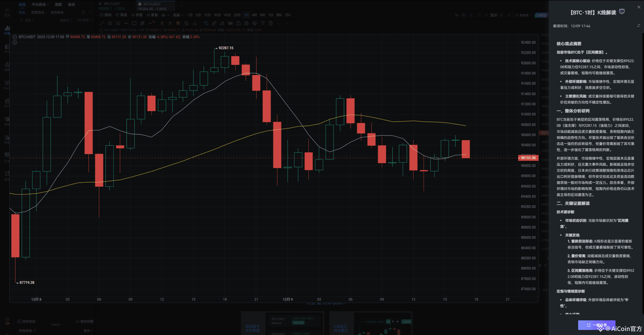Open the 指标 indicators button
644x335 pixels.
tap(106, 15)
